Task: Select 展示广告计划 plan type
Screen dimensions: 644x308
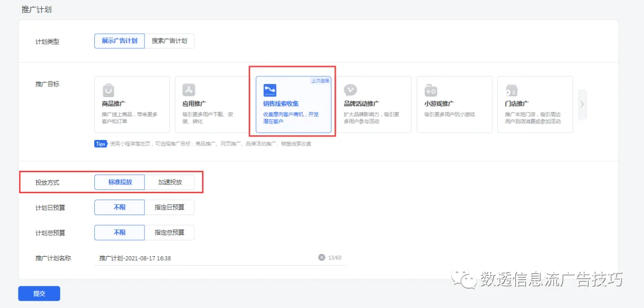Action: pos(119,41)
